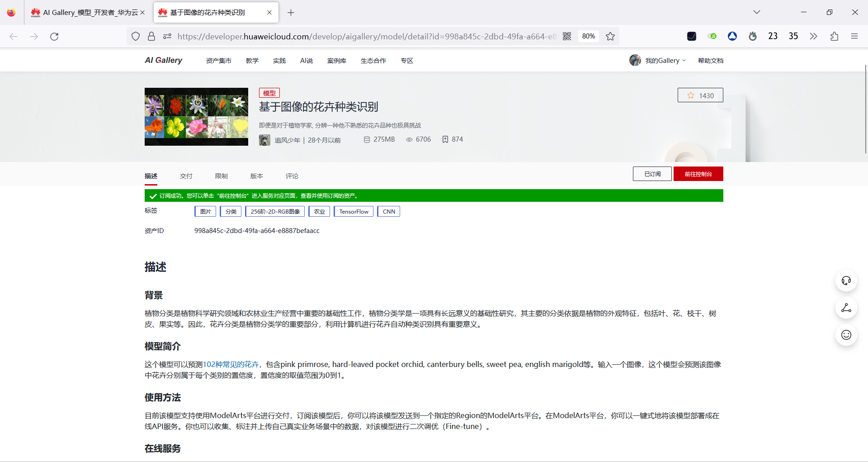Open the stopwatch timer extension icon
Image resolution: width=868 pixels, height=462 pixels.
click(x=753, y=36)
